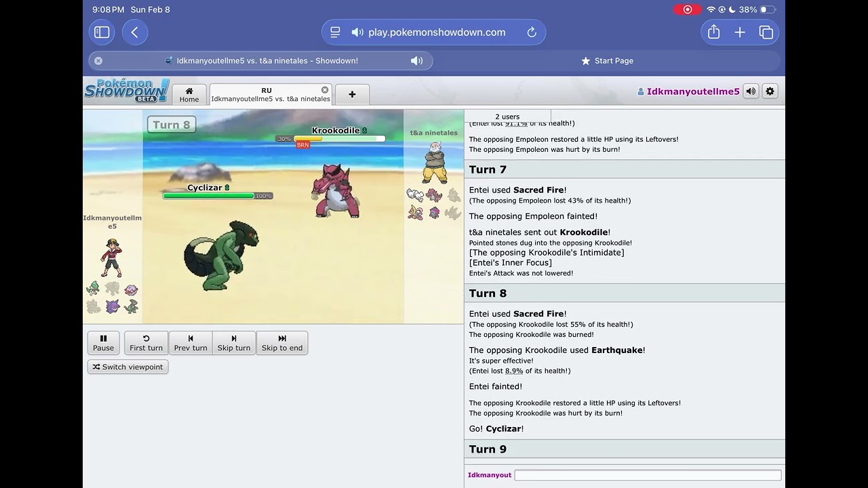868x488 pixels.
Task: Click the battery indicator in status bar
Action: tap(767, 9)
